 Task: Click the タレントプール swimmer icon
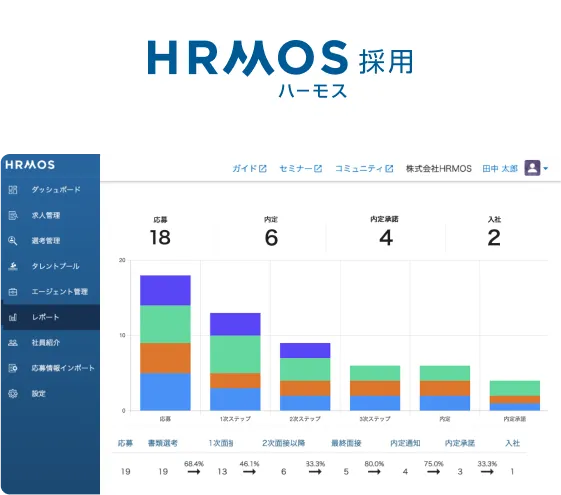point(13,266)
